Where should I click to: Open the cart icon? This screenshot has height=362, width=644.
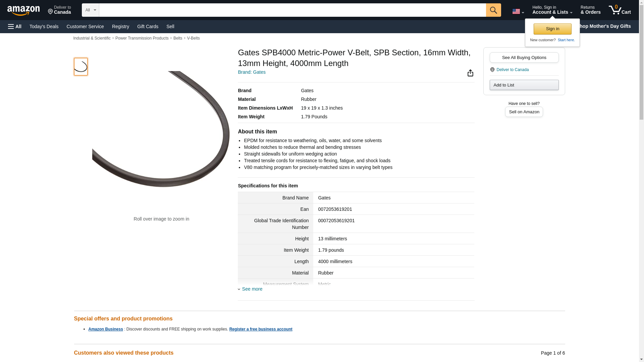tap(619, 10)
